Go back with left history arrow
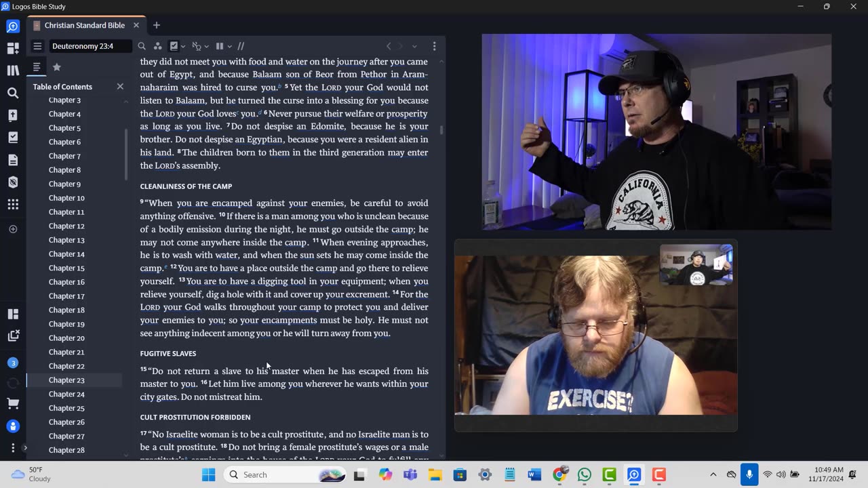 389,46
